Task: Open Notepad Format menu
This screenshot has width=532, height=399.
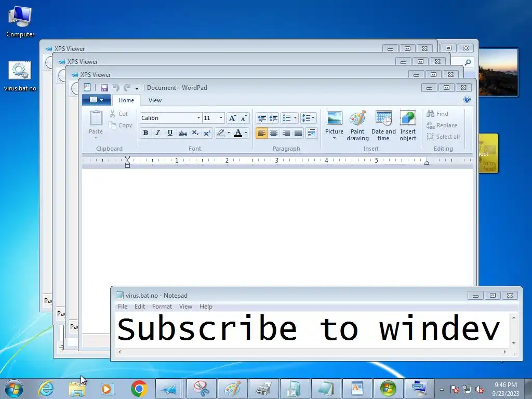Action: click(x=162, y=307)
